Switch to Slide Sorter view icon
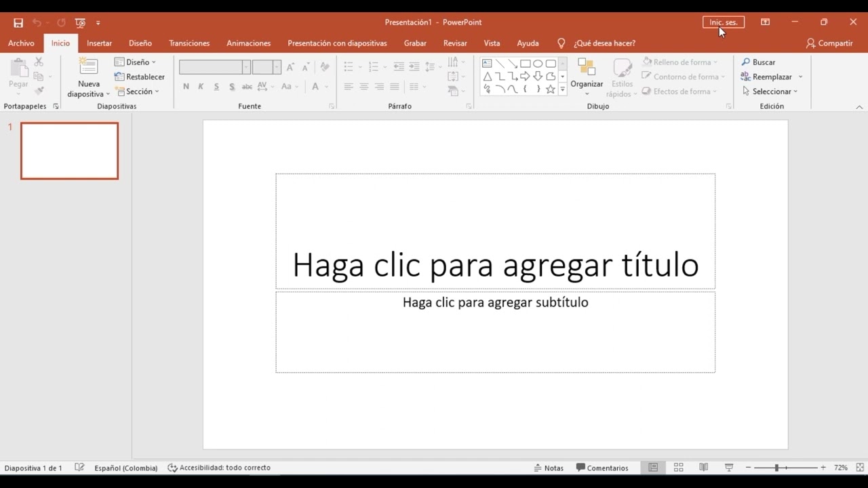 678,468
